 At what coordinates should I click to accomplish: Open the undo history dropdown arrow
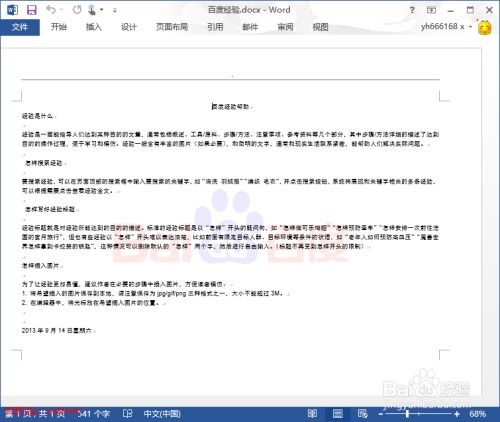pos(62,10)
